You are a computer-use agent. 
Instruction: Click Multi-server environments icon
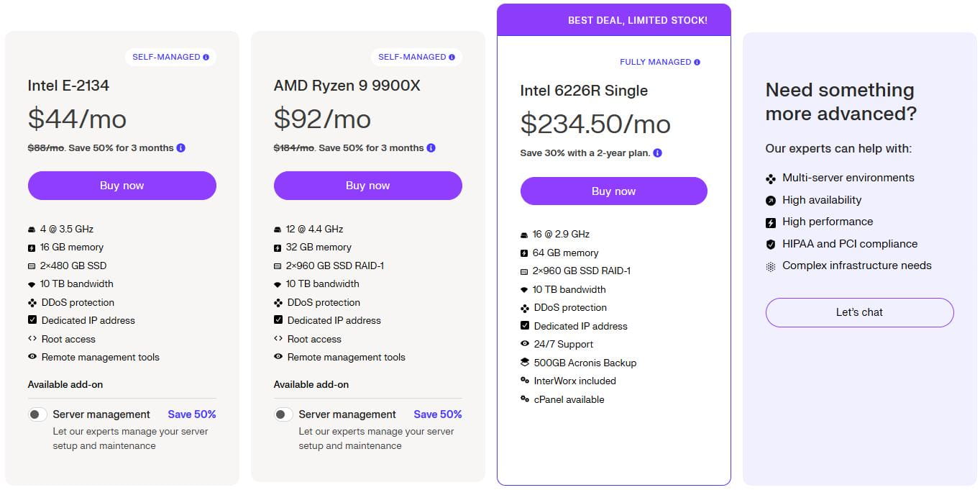tap(771, 178)
